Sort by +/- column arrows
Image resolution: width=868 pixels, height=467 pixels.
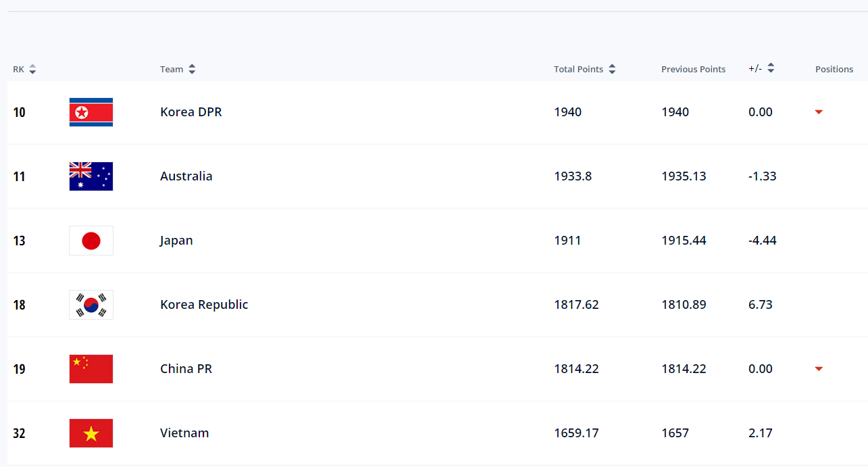pos(771,68)
